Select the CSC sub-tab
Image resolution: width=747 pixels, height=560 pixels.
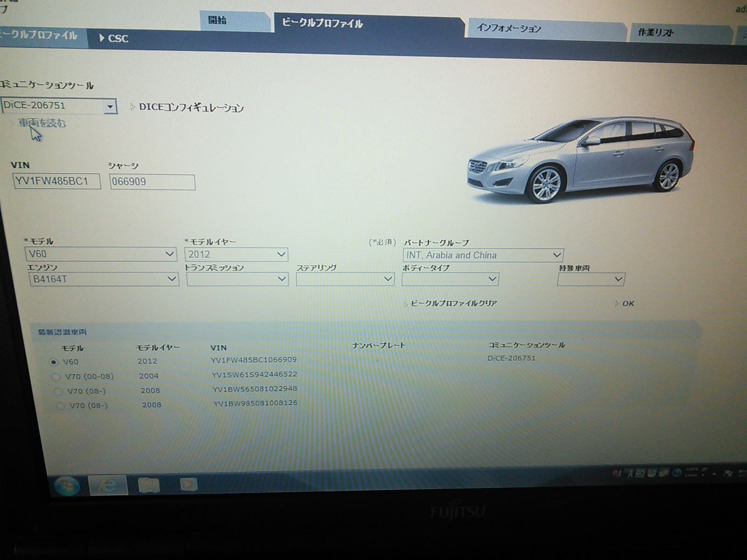coord(114,38)
